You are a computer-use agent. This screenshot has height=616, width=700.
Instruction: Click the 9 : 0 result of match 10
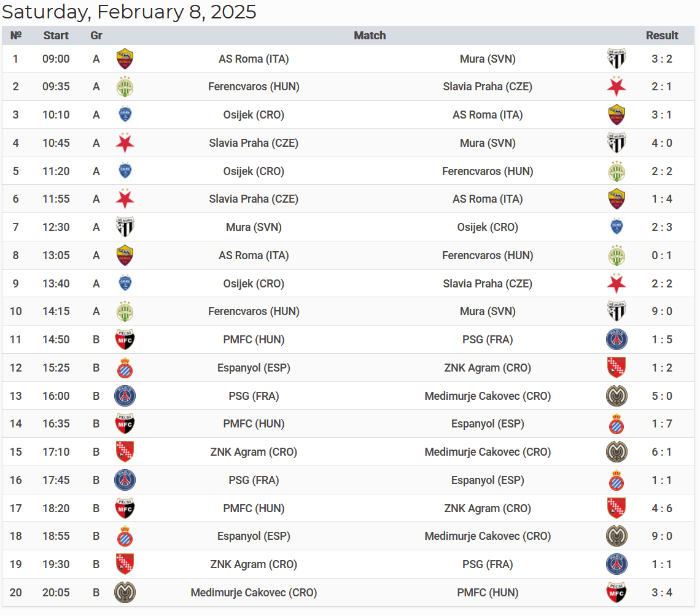coord(662,311)
